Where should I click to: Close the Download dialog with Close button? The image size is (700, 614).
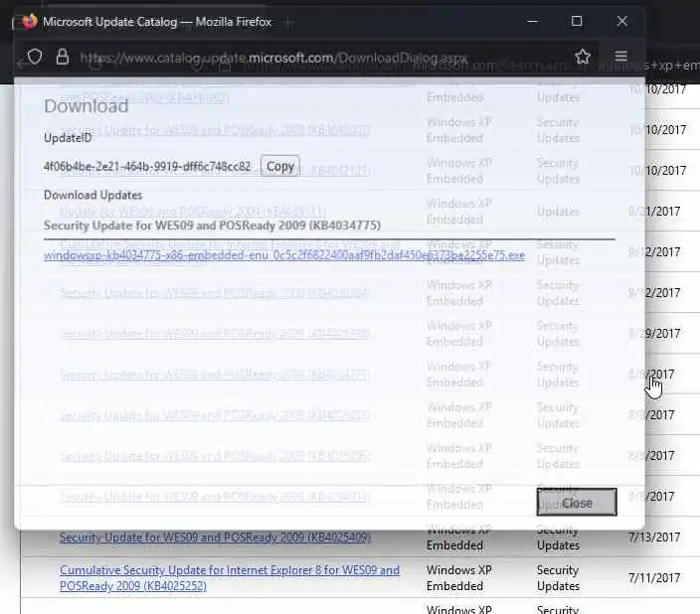[577, 503]
